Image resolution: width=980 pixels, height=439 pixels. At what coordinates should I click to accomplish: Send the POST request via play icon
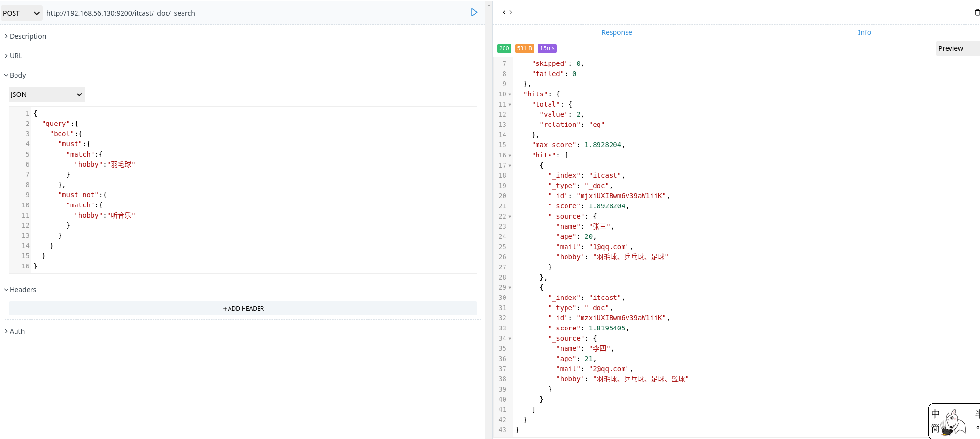tap(474, 12)
